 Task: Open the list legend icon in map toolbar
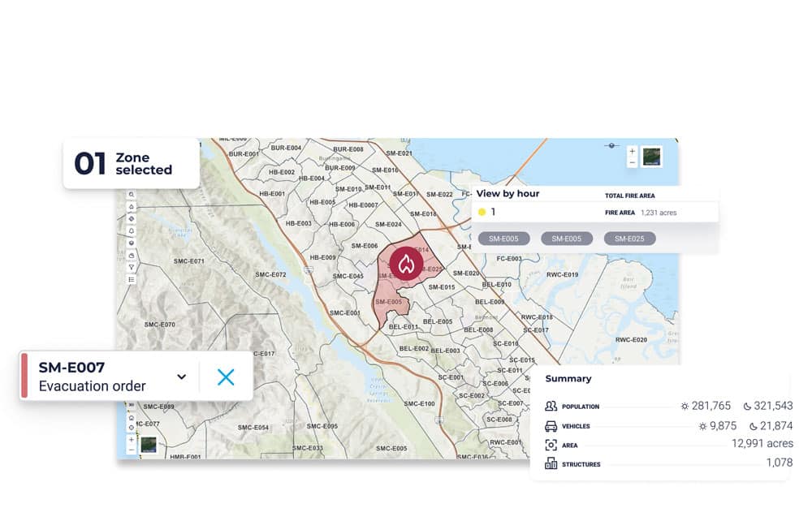point(132,279)
